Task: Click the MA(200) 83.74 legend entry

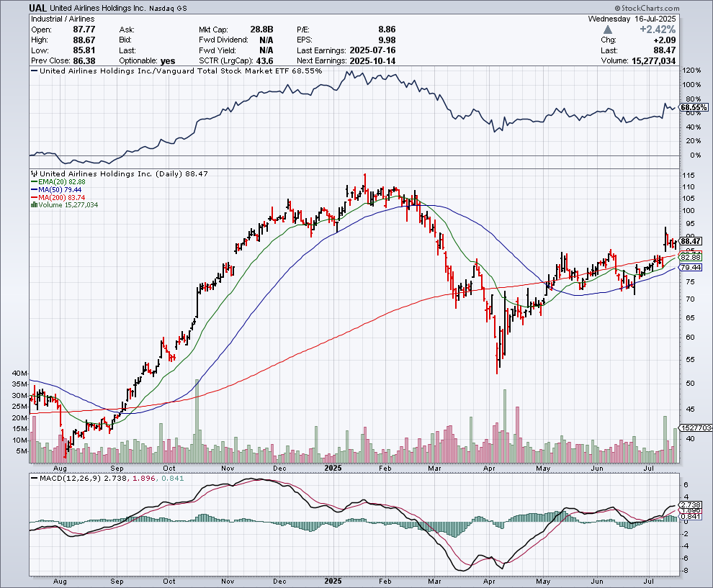Action: point(58,198)
